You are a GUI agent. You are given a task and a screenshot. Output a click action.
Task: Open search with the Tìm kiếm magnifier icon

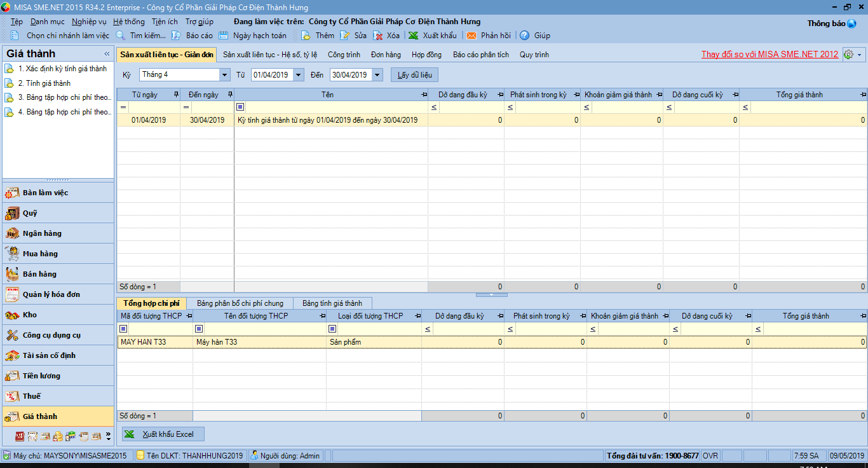pos(120,36)
